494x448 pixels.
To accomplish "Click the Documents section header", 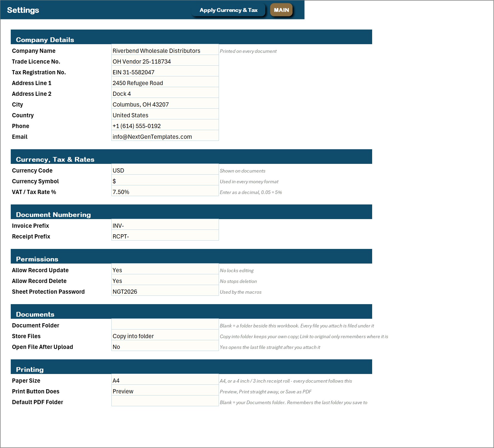I will (x=191, y=312).
